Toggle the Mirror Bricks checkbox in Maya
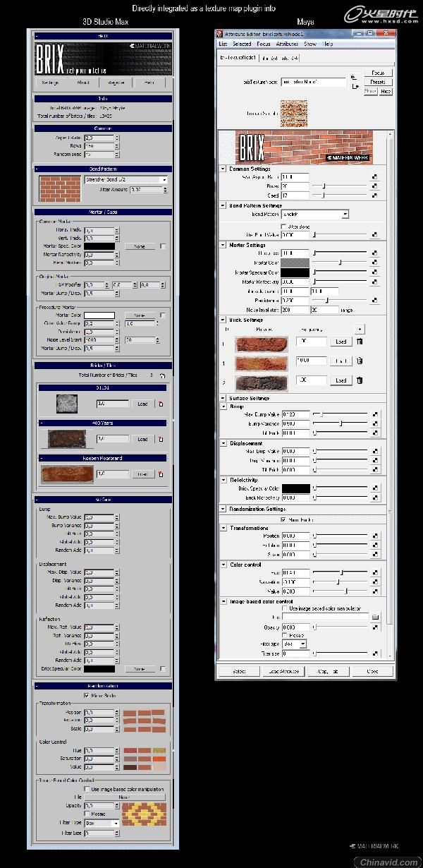 click(x=283, y=519)
